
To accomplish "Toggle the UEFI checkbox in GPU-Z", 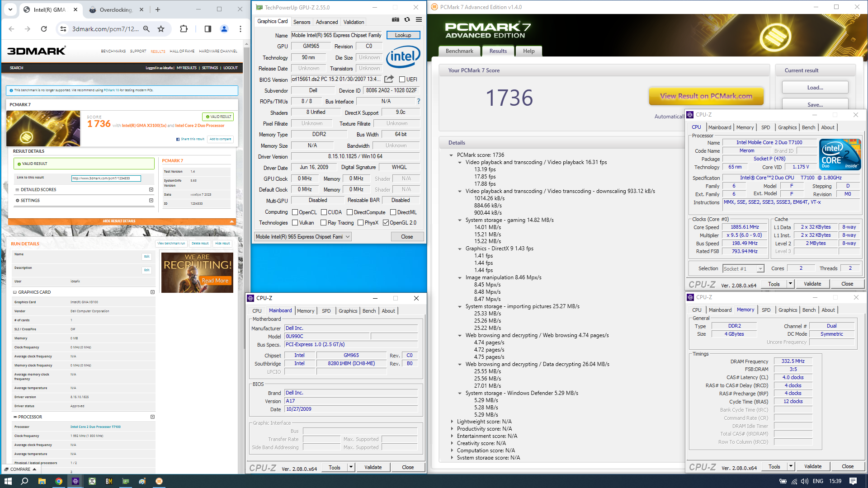I will (x=402, y=80).
